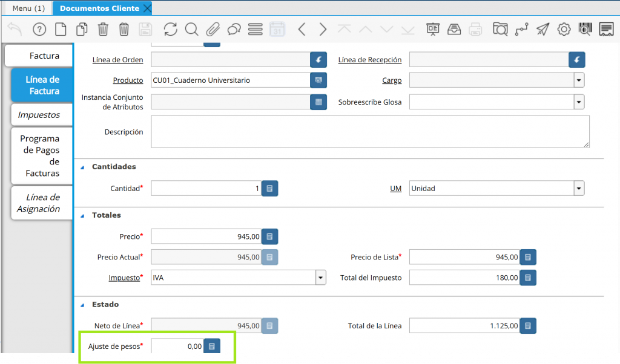The image size is (620, 364).
Task: Click the Precio input field
Action: [x=206, y=236]
